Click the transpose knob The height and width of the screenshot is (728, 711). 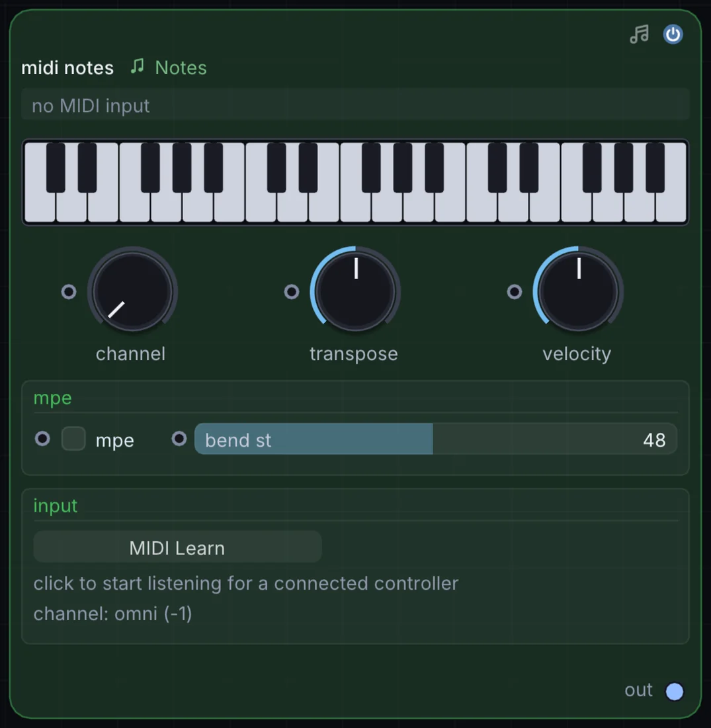click(x=356, y=291)
